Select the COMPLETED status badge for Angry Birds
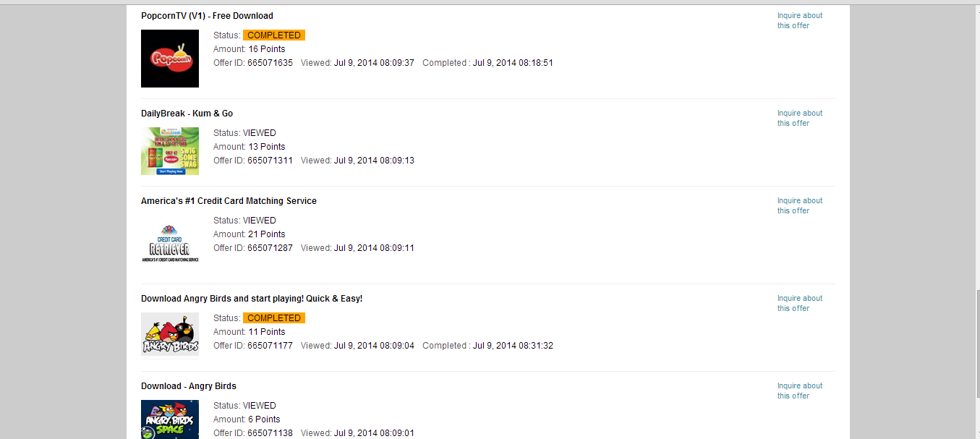This screenshot has height=439, width=980. [274, 318]
